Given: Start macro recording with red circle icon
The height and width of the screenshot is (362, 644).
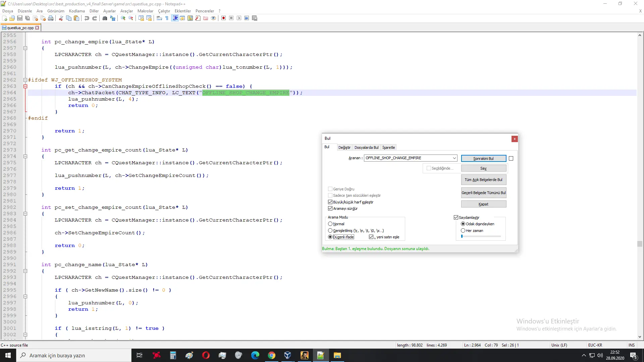Looking at the screenshot, I should coord(223,18).
